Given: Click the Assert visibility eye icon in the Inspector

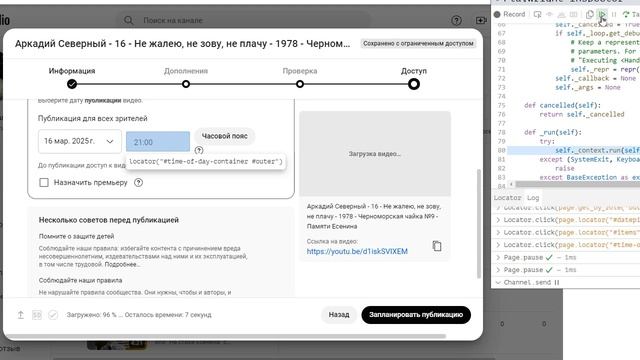Looking at the screenshot, I should (549, 14).
